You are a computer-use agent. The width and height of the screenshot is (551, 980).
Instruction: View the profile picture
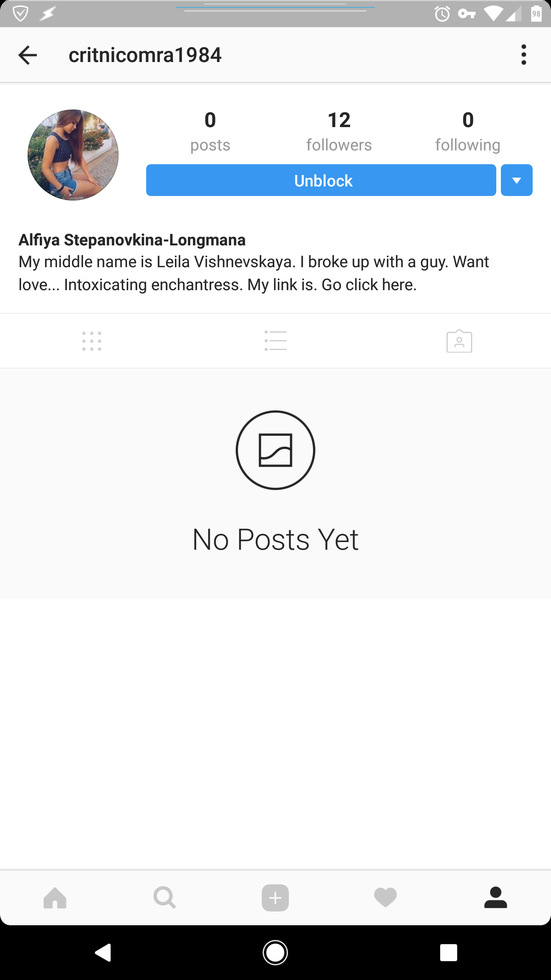[x=73, y=155]
